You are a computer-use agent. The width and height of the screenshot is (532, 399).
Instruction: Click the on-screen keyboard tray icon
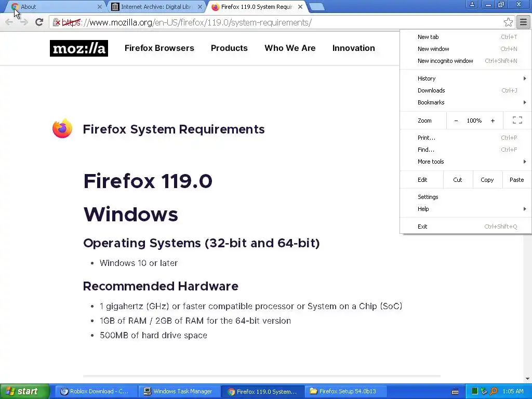coord(455,392)
